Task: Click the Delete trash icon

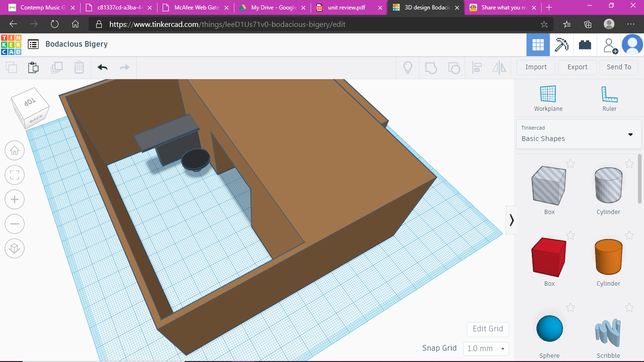Action: coord(79,67)
